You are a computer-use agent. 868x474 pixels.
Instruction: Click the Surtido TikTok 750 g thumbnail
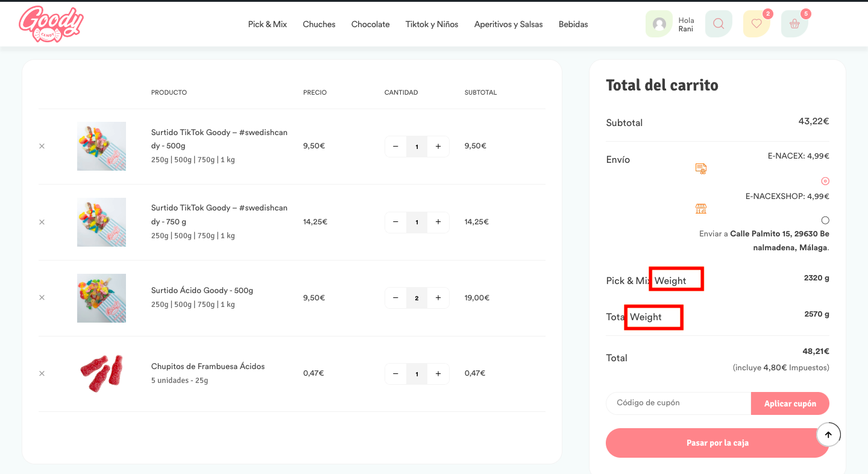[101, 222]
